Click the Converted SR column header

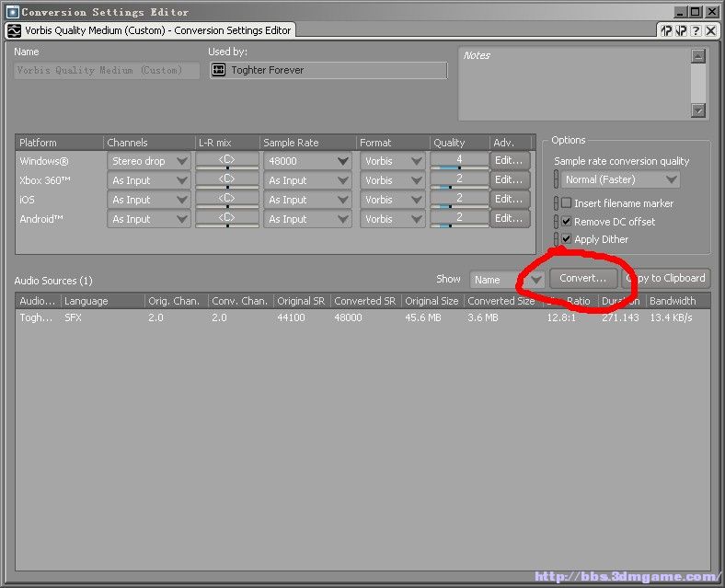click(x=366, y=301)
